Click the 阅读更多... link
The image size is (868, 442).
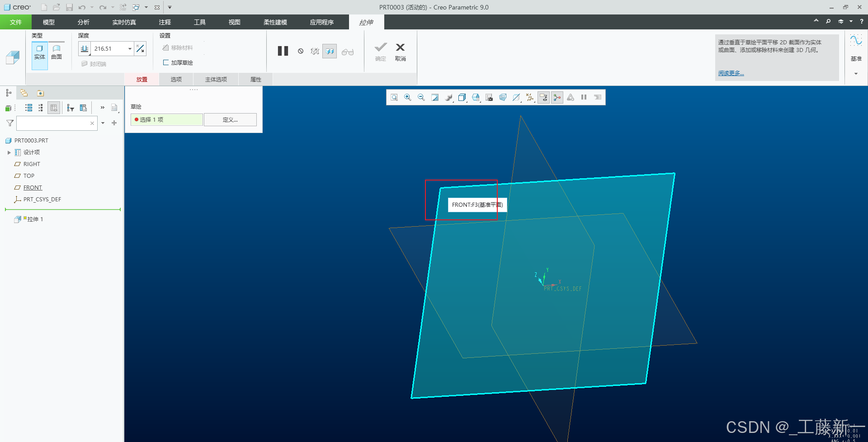pos(731,73)
